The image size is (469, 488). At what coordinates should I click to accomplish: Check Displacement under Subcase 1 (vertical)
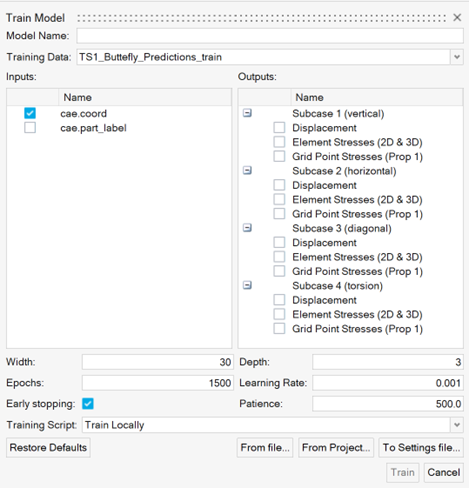pos(279,128)
